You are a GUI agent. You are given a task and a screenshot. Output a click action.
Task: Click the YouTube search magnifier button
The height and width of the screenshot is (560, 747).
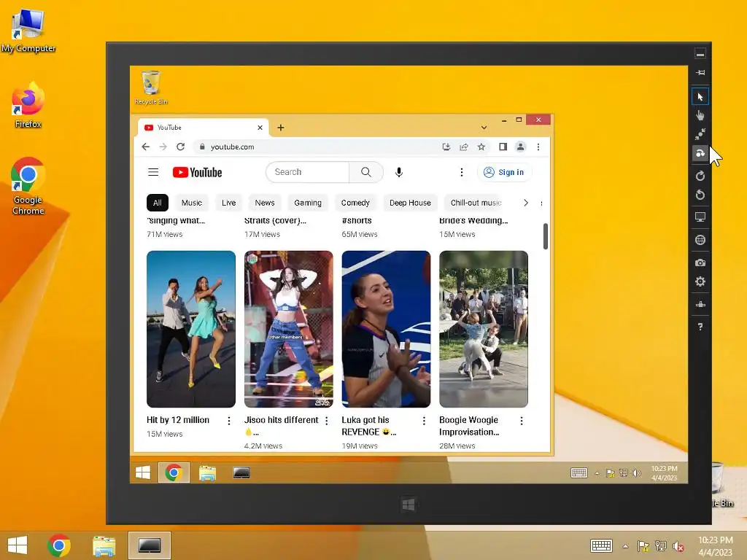tap(366, 172)
